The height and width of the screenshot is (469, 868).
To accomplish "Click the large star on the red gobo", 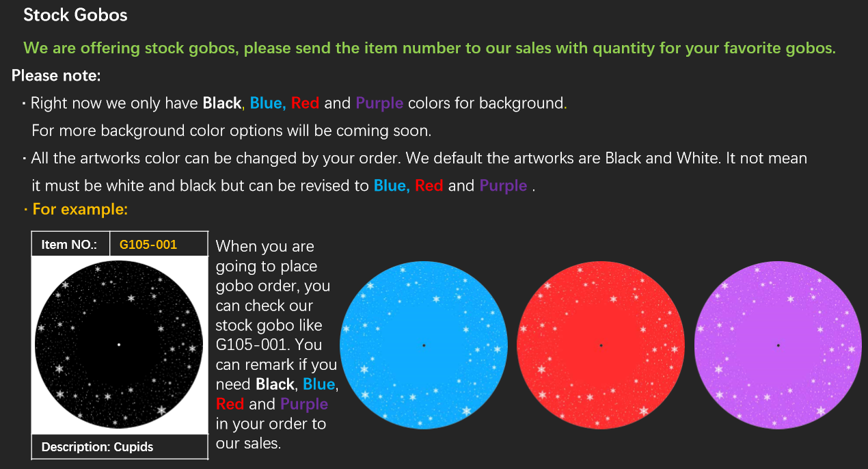I will click(x=644, y=411).
